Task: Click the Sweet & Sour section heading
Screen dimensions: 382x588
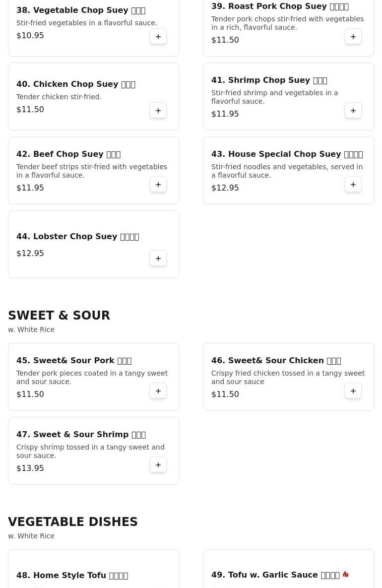Action: 59,316
